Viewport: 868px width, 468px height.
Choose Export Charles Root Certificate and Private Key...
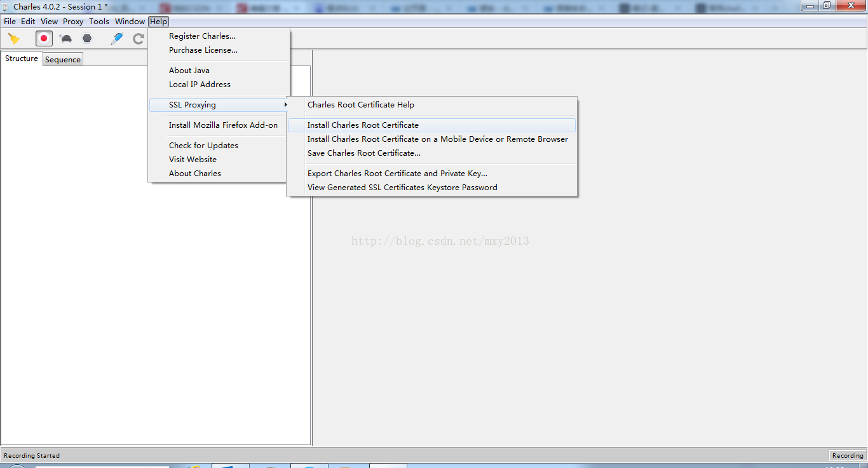pyautogui.click(x=432, y=174)
